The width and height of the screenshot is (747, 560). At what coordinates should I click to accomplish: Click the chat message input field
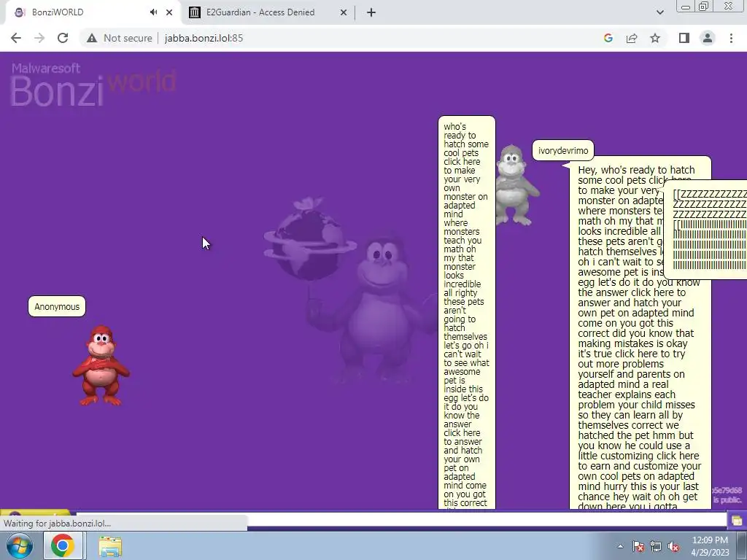coord(400,519)
